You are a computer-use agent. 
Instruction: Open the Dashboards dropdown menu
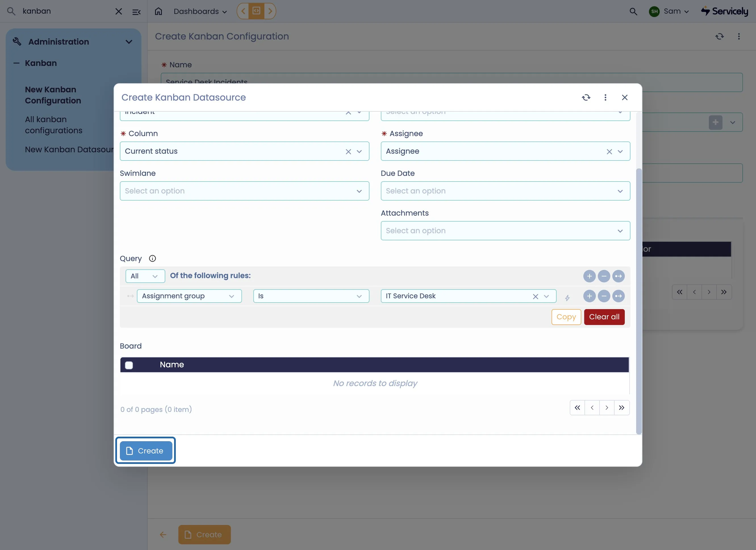point(200,11)
